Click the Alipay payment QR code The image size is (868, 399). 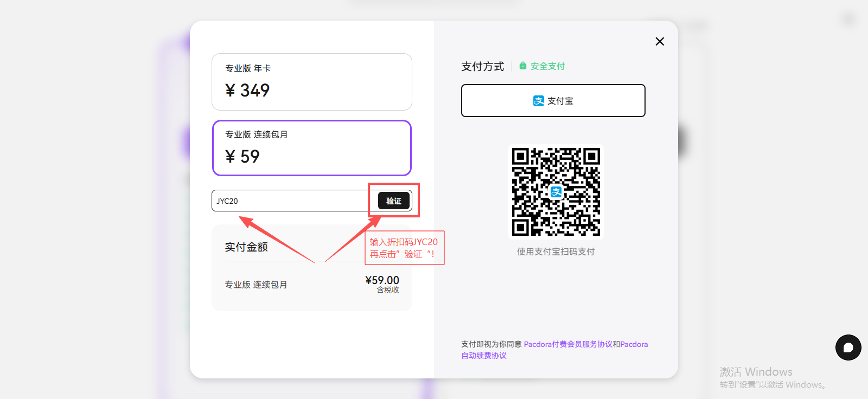pos(556,192)
